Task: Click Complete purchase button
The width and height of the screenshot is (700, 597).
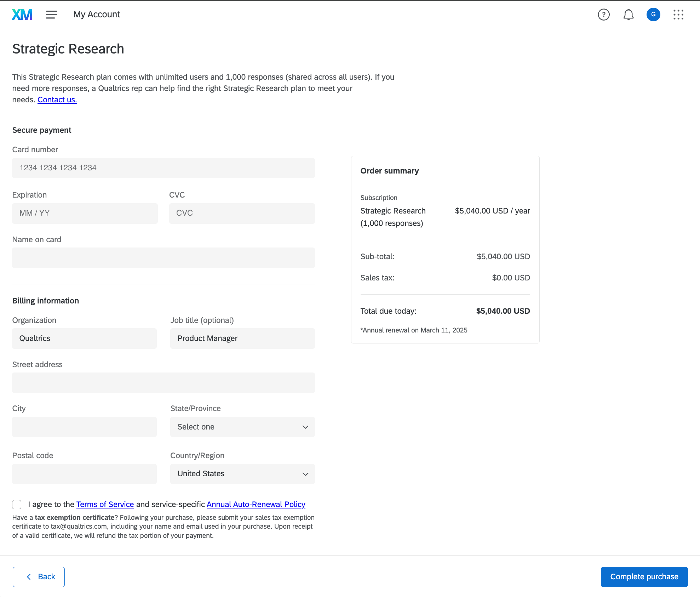Action: 644,577
